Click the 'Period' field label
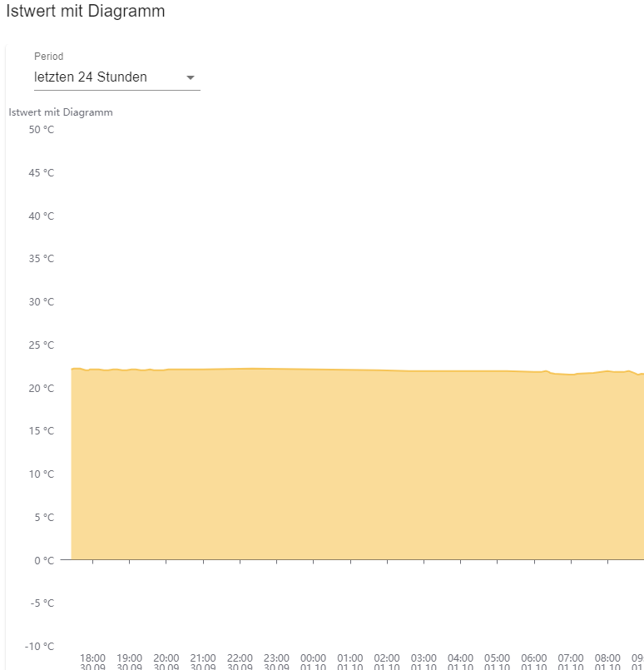This screenshot has width=644, height=670. point(49,57)
